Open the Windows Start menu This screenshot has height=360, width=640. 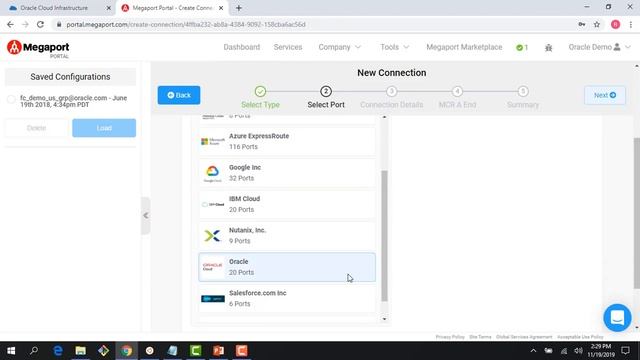point(11,351)
